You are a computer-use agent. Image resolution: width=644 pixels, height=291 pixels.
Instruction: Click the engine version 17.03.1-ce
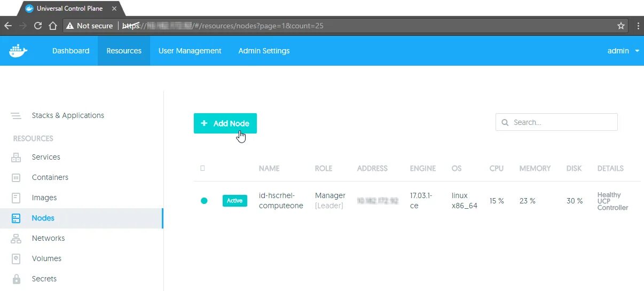pos(421,201)
